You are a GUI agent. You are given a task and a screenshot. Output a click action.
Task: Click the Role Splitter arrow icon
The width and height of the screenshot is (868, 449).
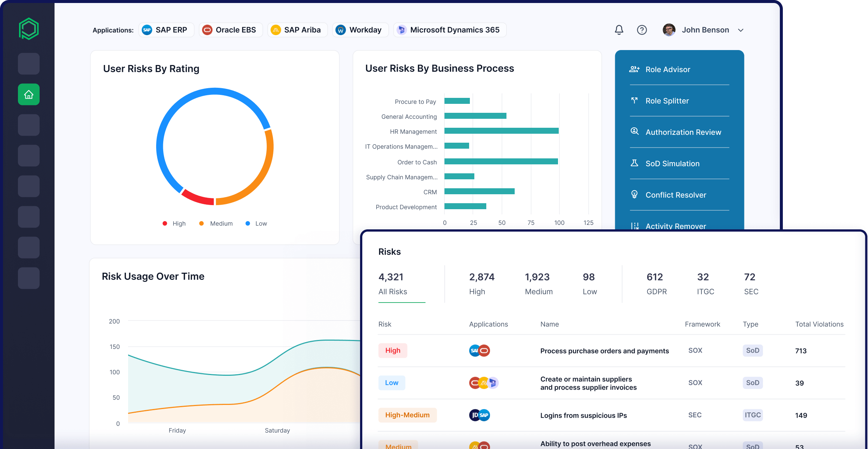point(634,100)
